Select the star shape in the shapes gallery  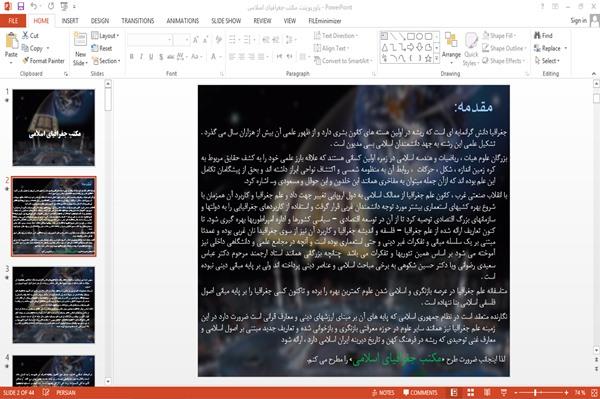tap(428, 59)
